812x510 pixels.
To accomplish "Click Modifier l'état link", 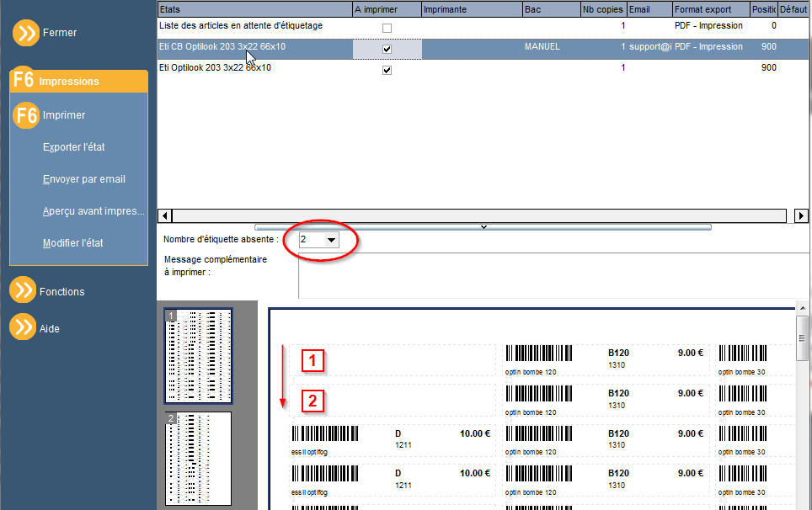I will click(73, 243).
